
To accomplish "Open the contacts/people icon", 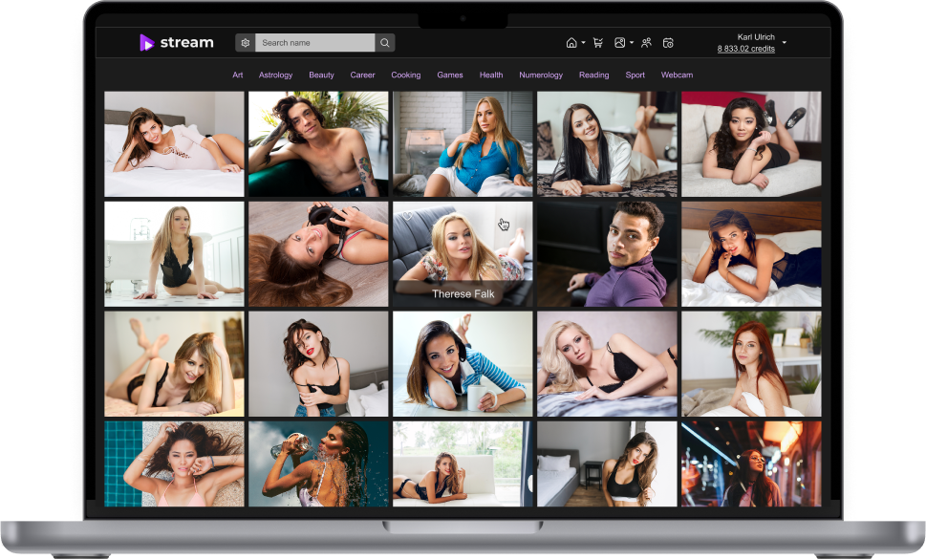I will 646,42.
